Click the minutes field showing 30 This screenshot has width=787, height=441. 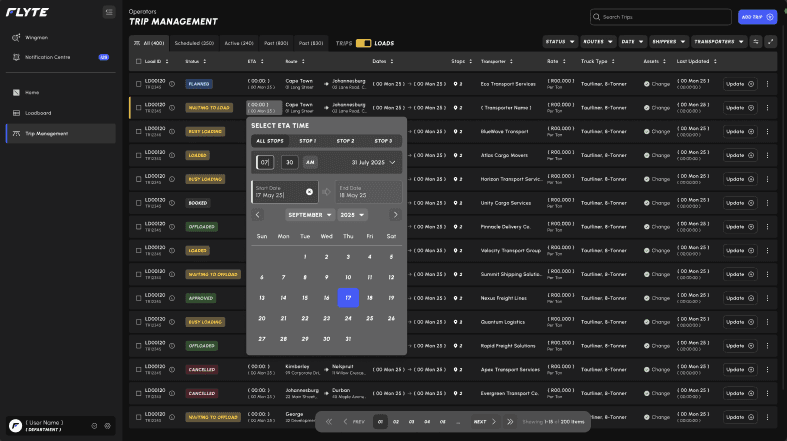coord(290,162)
